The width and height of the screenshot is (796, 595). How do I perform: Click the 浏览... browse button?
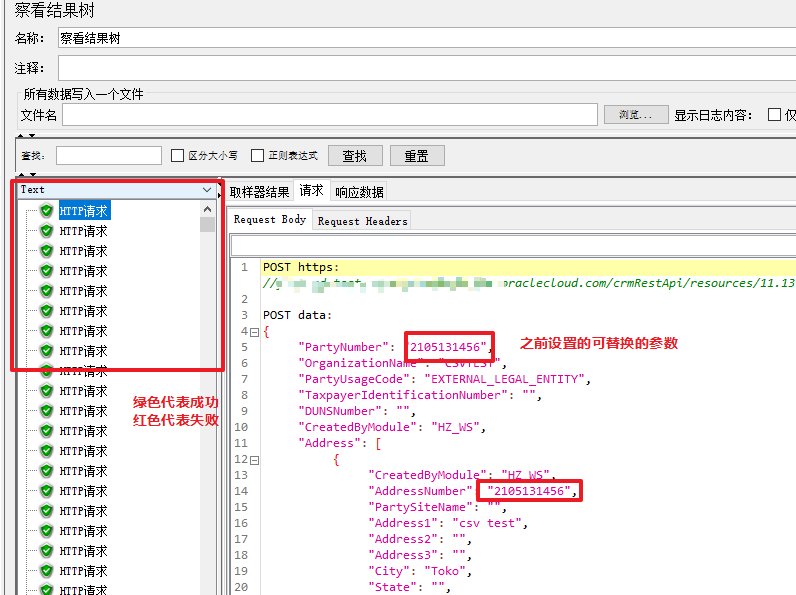(636, 115)
